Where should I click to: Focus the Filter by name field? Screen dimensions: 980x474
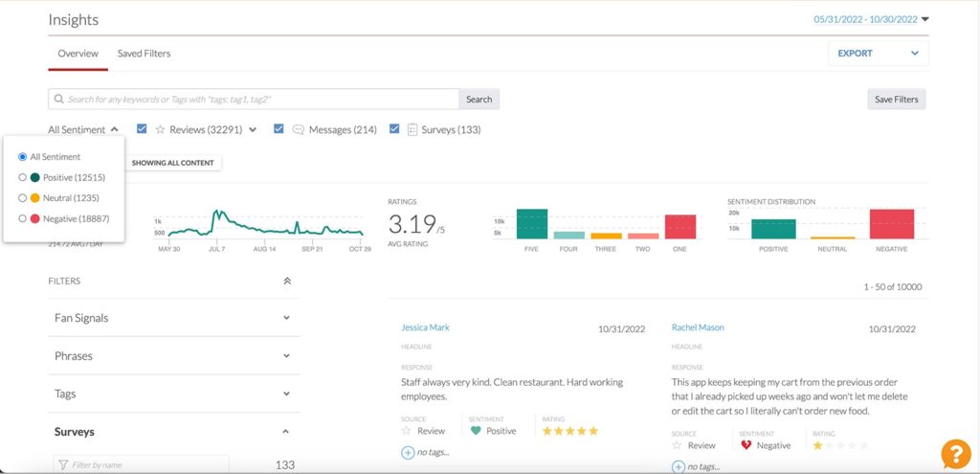(142, 464)
